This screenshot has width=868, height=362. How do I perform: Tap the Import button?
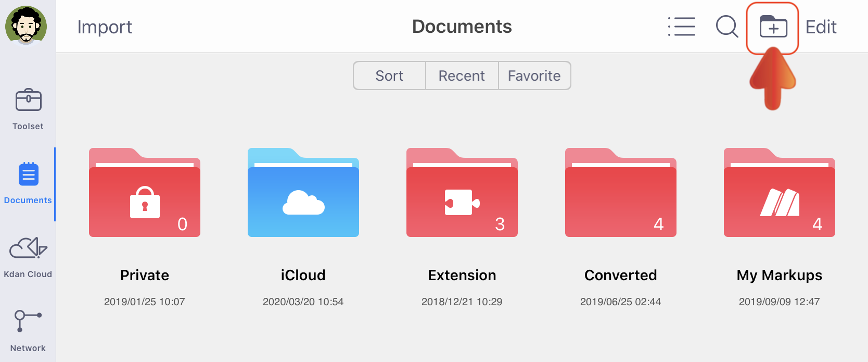click(105, 27)
